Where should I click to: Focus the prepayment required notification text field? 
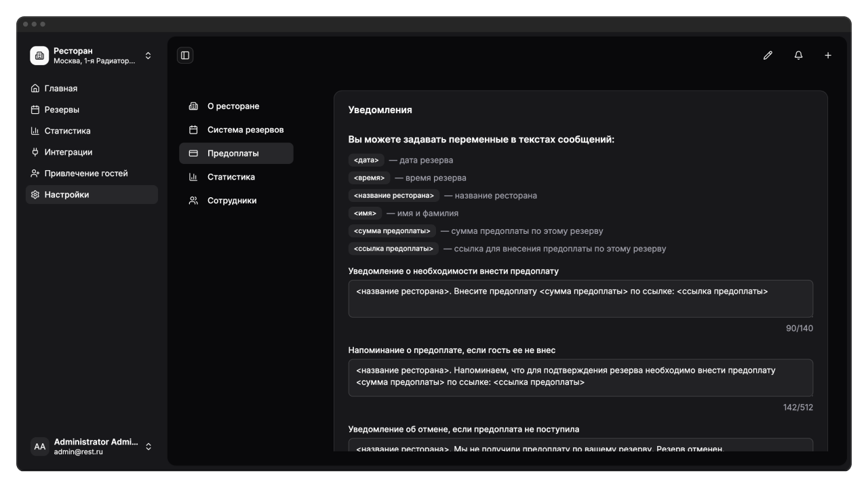point(580,299)
